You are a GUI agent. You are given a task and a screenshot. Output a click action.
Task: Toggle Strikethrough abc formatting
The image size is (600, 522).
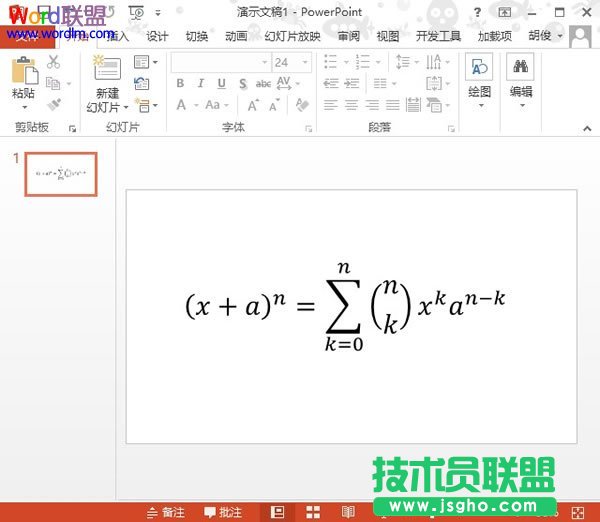click(x=263, y=83)
